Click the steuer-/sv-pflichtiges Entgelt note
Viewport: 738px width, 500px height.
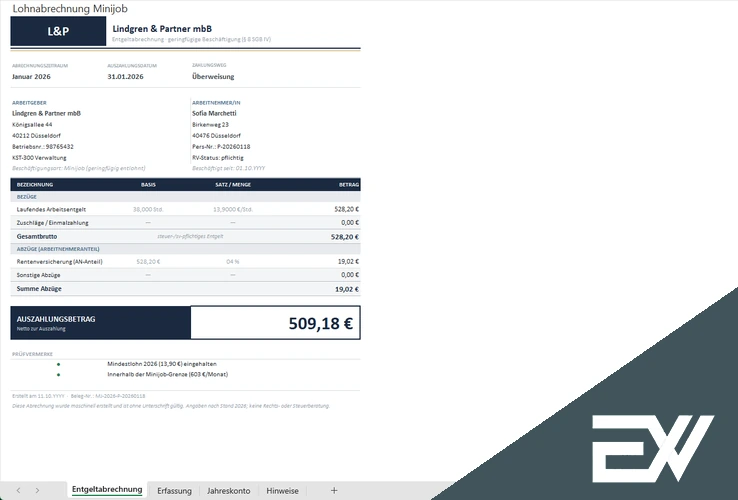coord(190,236)
